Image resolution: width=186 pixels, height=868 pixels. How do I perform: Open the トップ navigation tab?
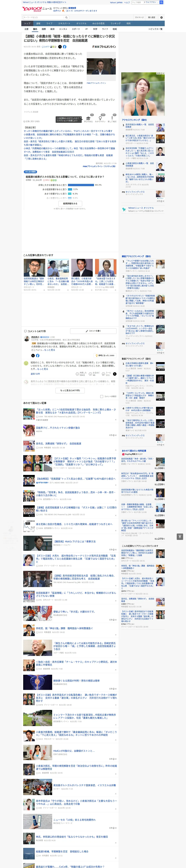(27, 24)
